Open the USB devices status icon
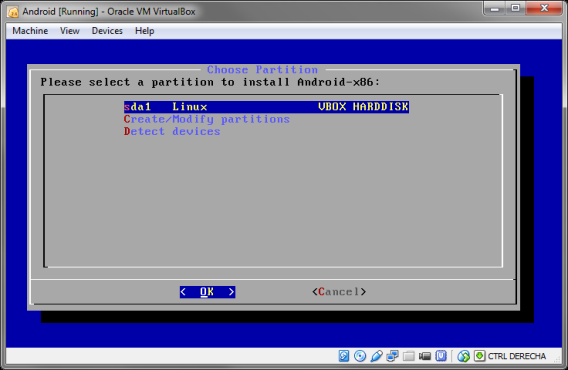The image size is (568, 370). coord(376,356)
